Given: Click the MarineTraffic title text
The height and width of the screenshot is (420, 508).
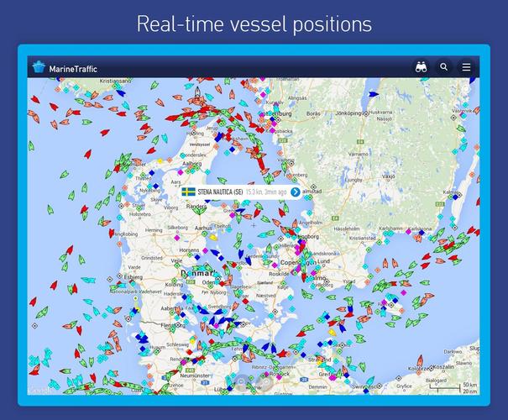Looking at the screenshot, I should click(73, 69).
